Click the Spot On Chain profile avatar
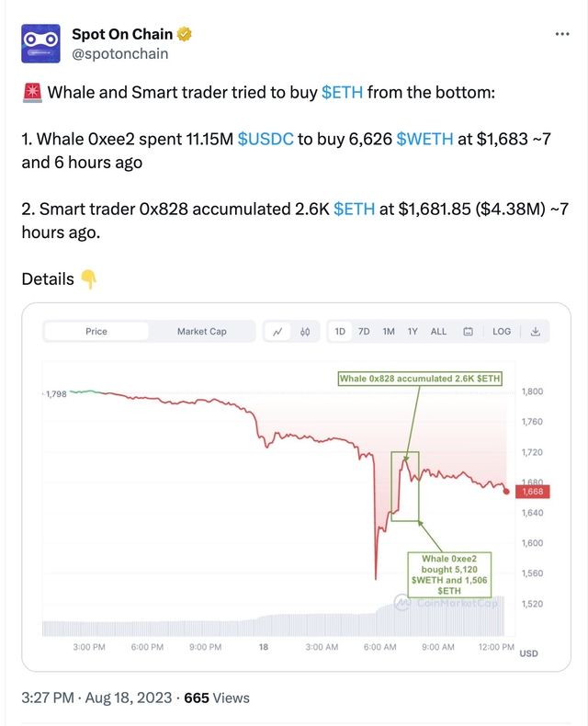Image resolution: width=588 pixels, height=726 pixels. (40, 44)
